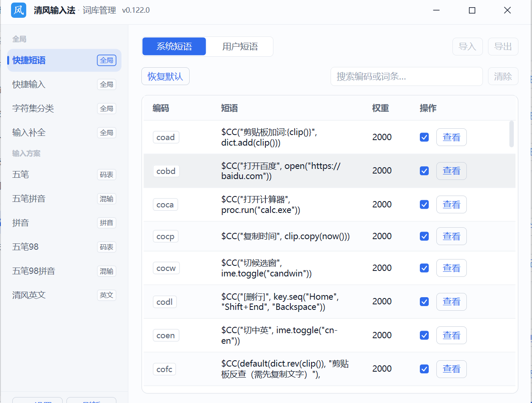
Task: Uncheck the checkbox for coca
Action: [424, 204]
